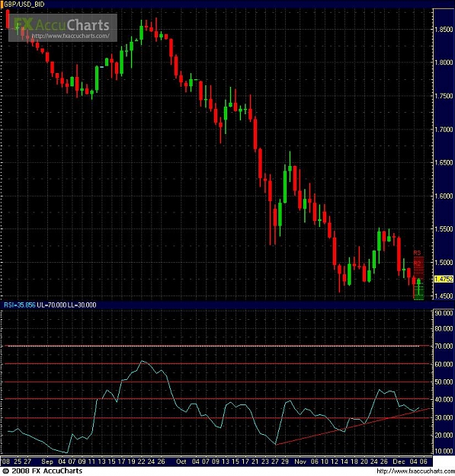Click the red R2 resistance label
The image size is (455, 476).
418,263
